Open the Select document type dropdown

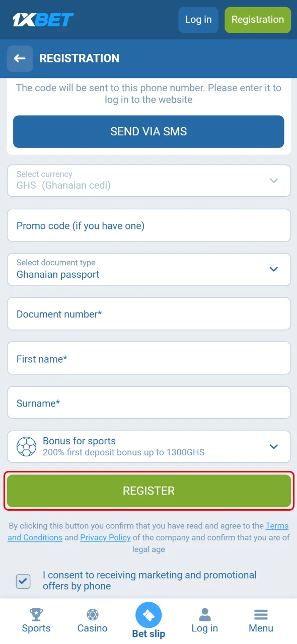tap(273, 269)
